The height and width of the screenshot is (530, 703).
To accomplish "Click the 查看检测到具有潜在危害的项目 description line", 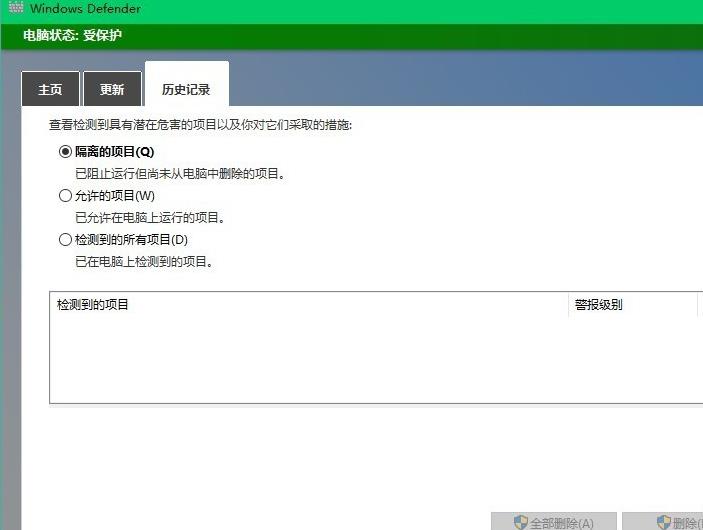I will pyautogui.click(x=200, y=125).
